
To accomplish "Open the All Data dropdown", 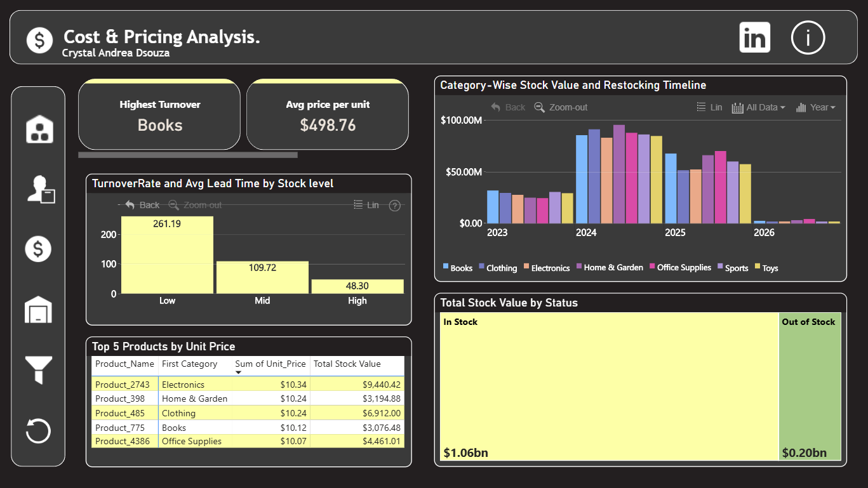I will [758, 107].
